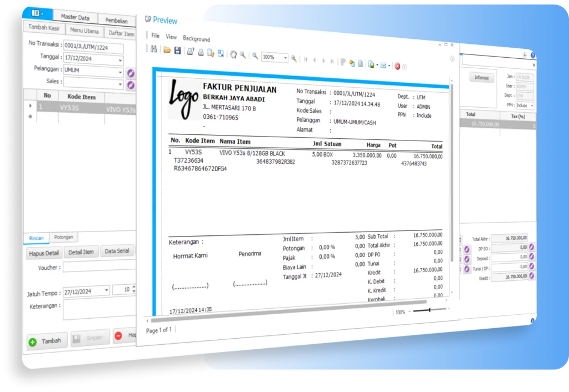Click the Detail Item button

point(81,252)
